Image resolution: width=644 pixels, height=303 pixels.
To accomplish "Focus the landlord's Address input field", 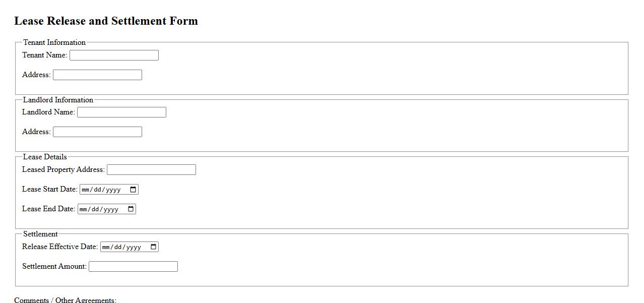I will 97,132.
